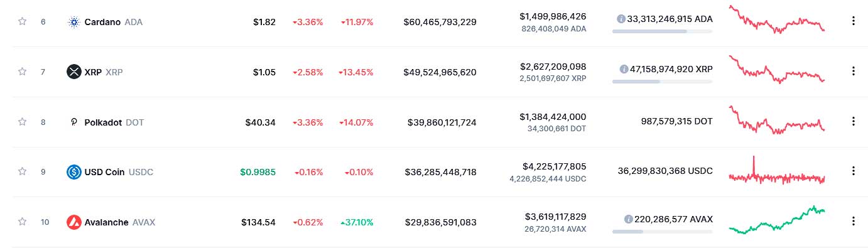This screenshot has width=868, height=248.
Task: Add Avalanche to watchlist with star
Action: [x=23, y=222]
